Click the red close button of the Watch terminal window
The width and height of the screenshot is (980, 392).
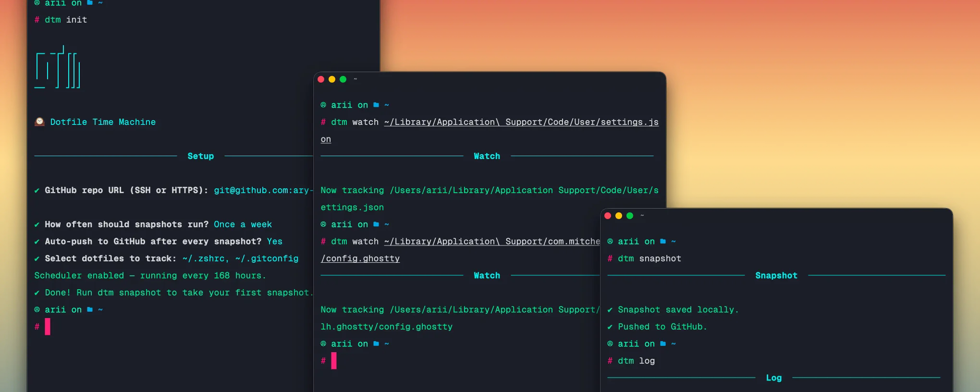[x=321, y=79]
